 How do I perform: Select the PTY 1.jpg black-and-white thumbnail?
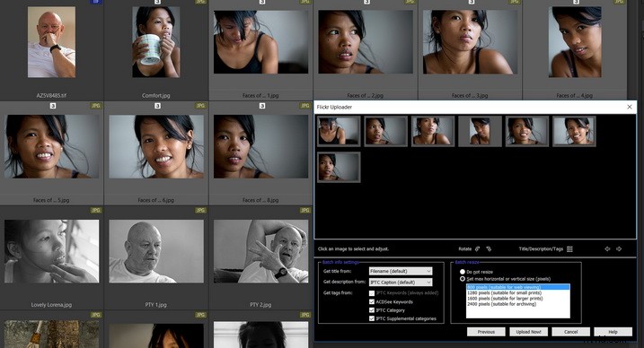tap(156, 251)
